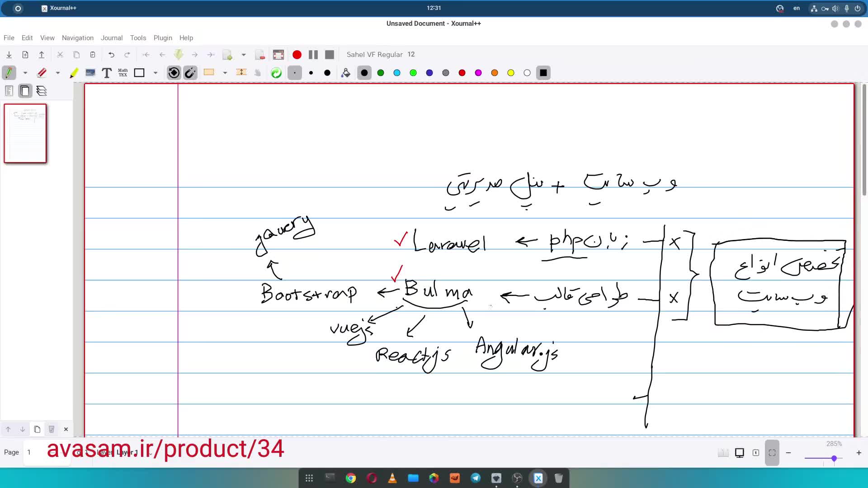Open the Pen tool options dropdown arrow
Viewport: 868px width, 488px height.
coord(25,73)
